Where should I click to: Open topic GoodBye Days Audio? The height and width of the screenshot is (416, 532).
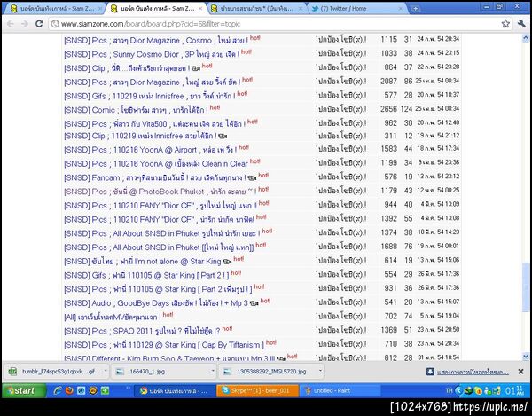click(x=156, y=303)
